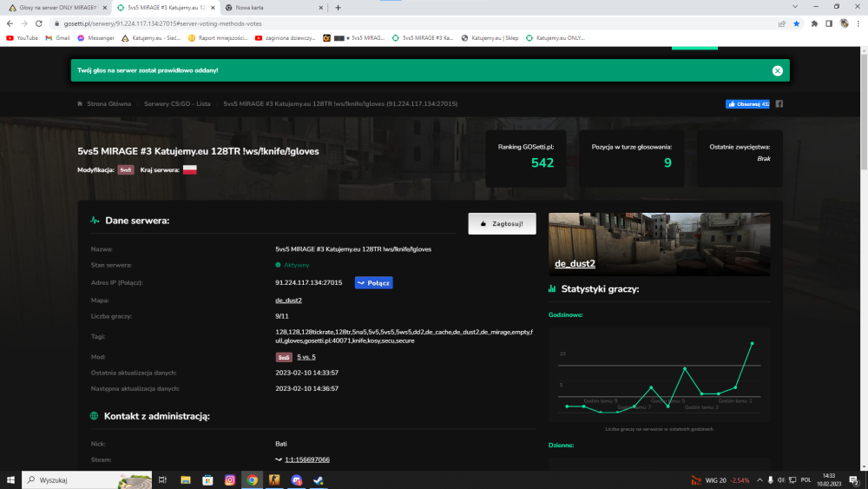Click the 5vs5 badge in the Mod row

click(284, 357)
